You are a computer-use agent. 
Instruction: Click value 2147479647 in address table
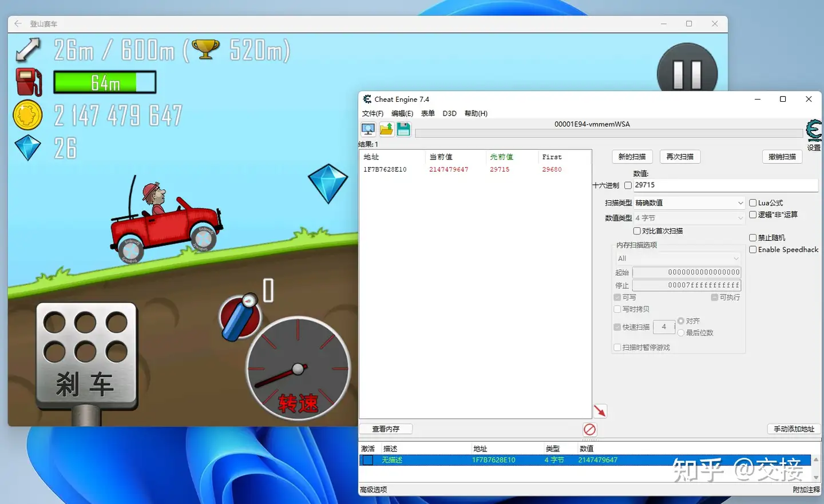coord(598,460)
